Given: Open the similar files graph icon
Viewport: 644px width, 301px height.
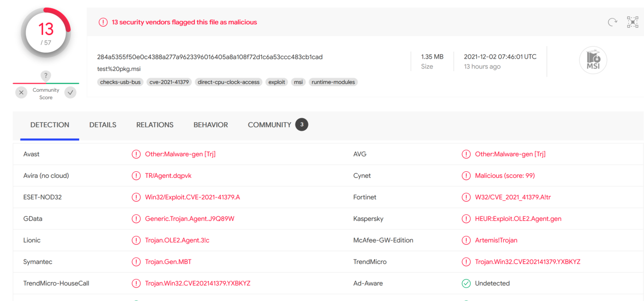Looking at the screenshot, I should 632,22.
